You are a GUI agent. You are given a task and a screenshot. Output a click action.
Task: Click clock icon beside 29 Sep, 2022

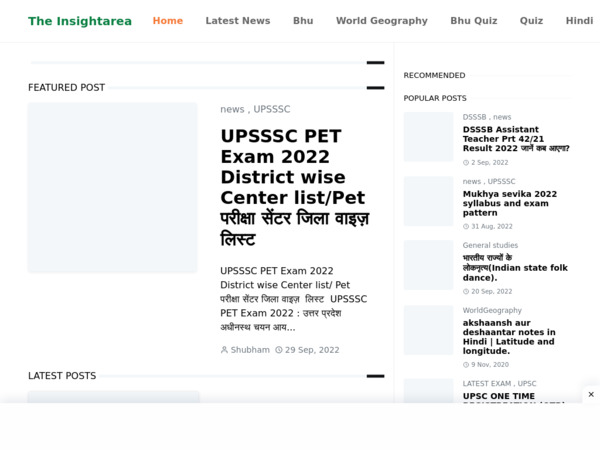pyautogui.click(x=279, y=350)
